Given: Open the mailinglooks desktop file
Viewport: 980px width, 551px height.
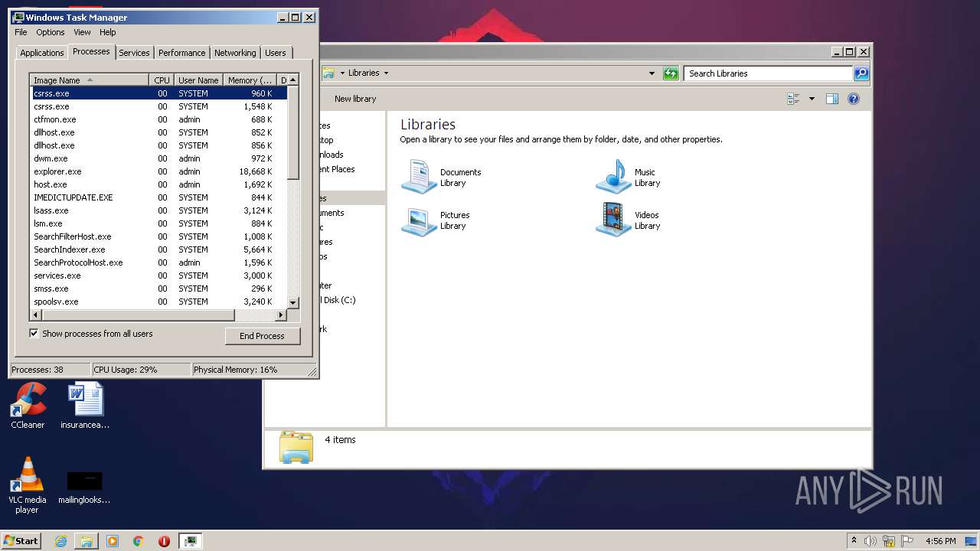Looking at the screenshot, I should click(84, 487).
